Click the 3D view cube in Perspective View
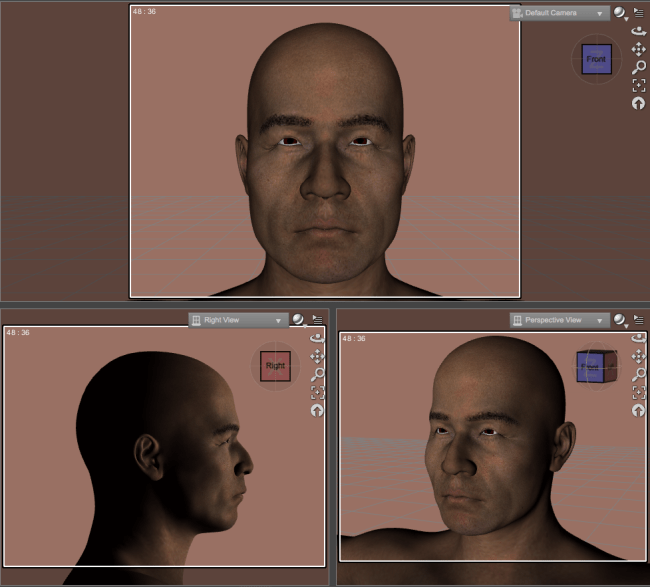Screen dimensions: 650x587 pyautogui.click(x=596, y=366)
